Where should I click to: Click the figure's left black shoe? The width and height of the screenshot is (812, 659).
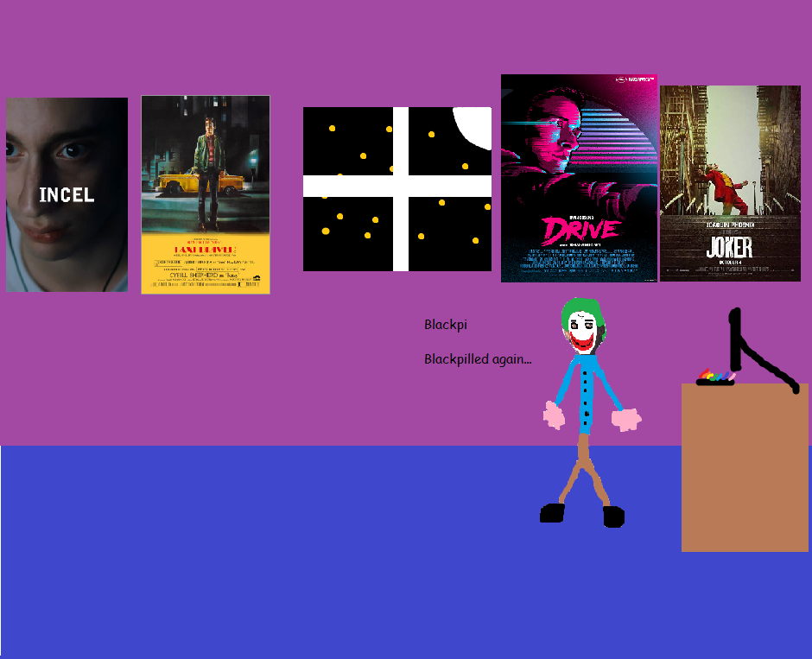[552, 513]
